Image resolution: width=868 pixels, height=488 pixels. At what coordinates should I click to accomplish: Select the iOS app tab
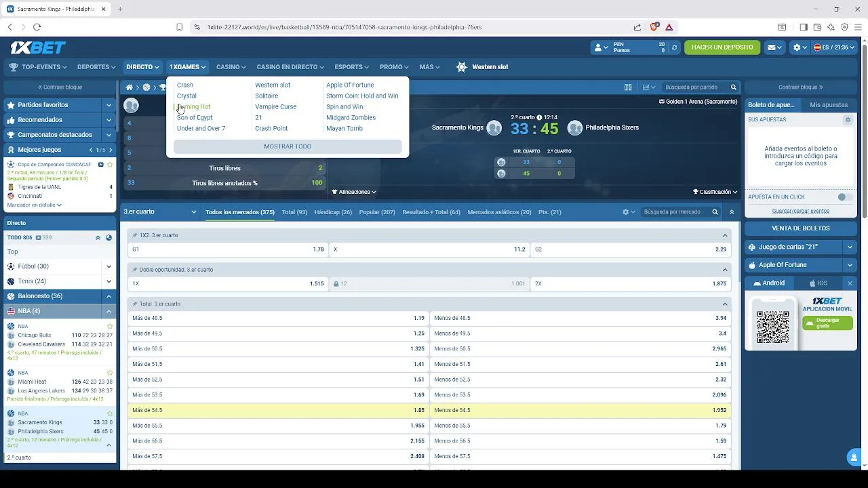pyautogui.click(x=818, y=283)
